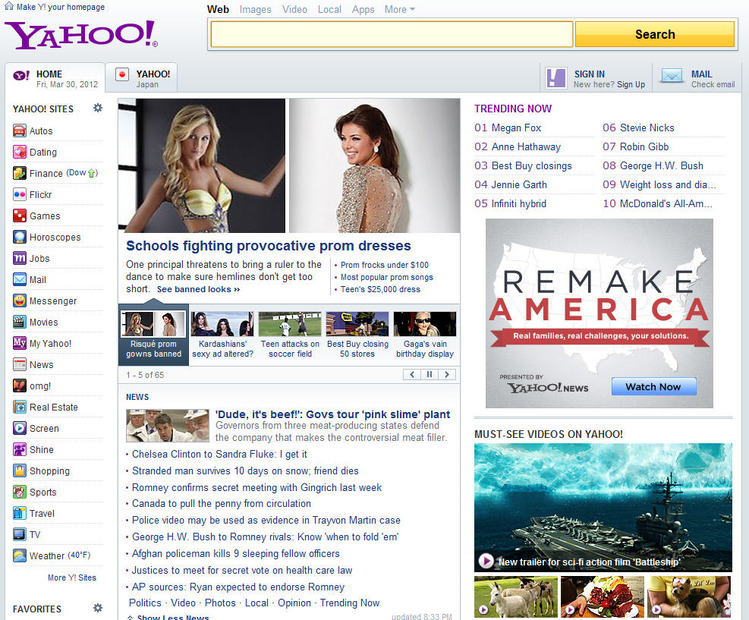
Task: Open the Opinion news category link
Action: click(294, 603)
